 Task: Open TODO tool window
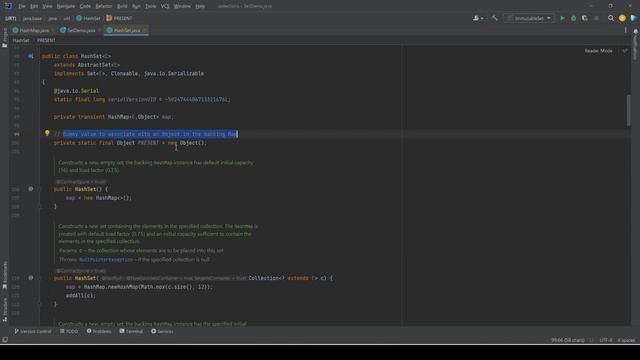pyautogui.click(x=69, y=331)
